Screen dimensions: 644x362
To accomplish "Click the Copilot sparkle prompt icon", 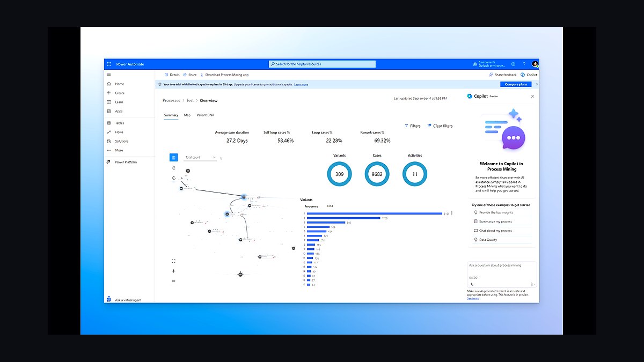I will 472,284.
